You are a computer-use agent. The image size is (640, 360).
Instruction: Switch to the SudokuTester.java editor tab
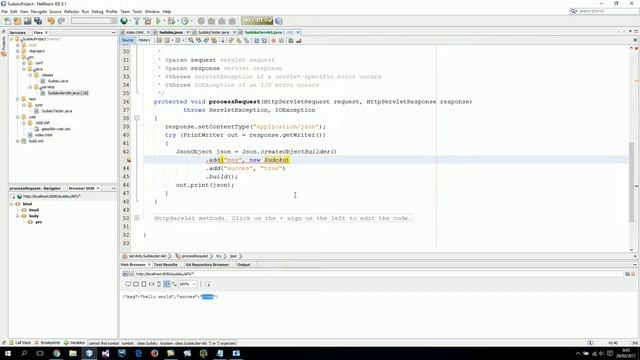pos(213,32)
